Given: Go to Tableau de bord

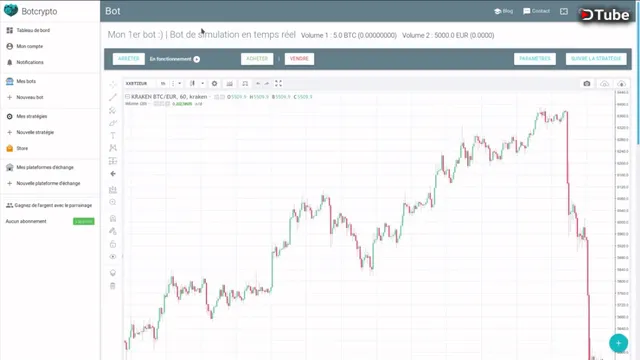Looking at the screenshot, I should click(28, 30).
